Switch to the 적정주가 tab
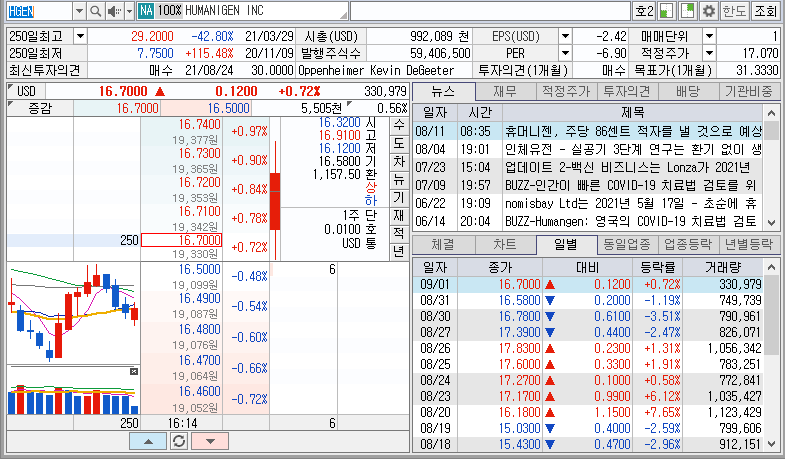This screenshot has height=459, width=785. (x=566, y=92)
